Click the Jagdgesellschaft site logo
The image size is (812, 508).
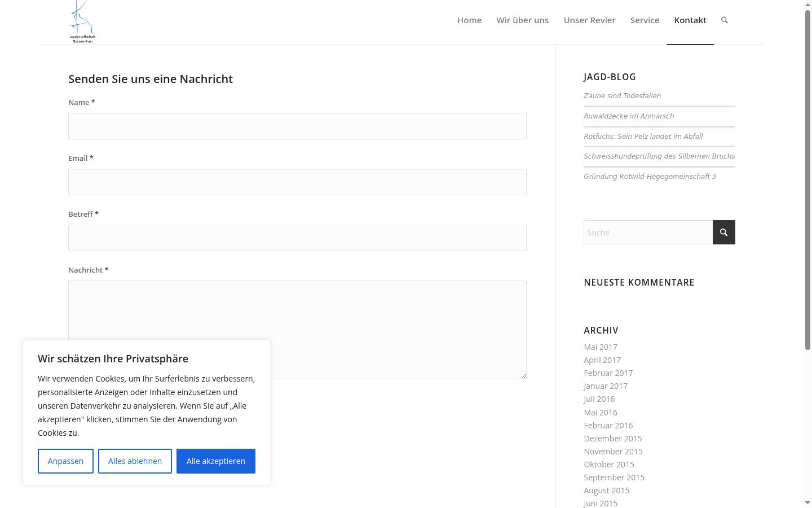[82, 22]
